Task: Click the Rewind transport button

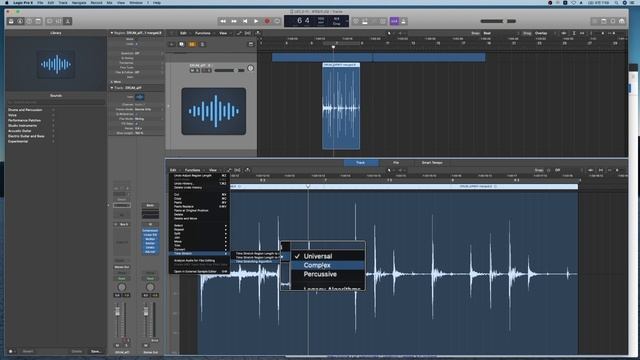Action: (223, 21)
